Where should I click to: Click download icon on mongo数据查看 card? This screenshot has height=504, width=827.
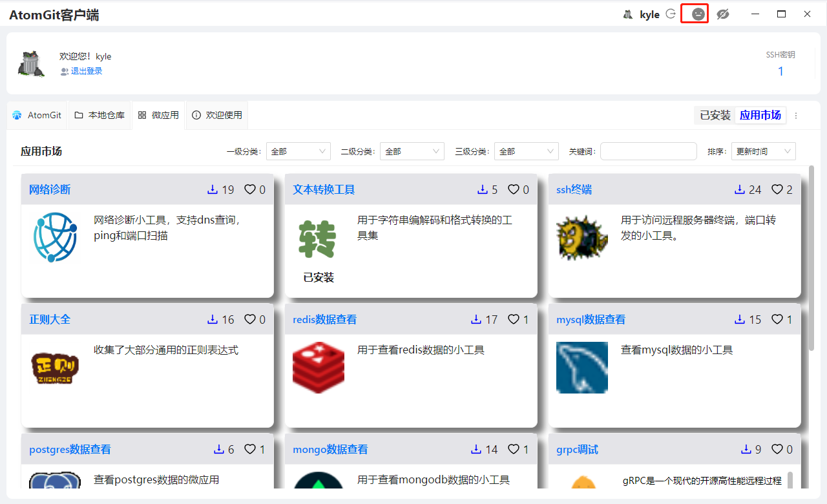(476, 449)
